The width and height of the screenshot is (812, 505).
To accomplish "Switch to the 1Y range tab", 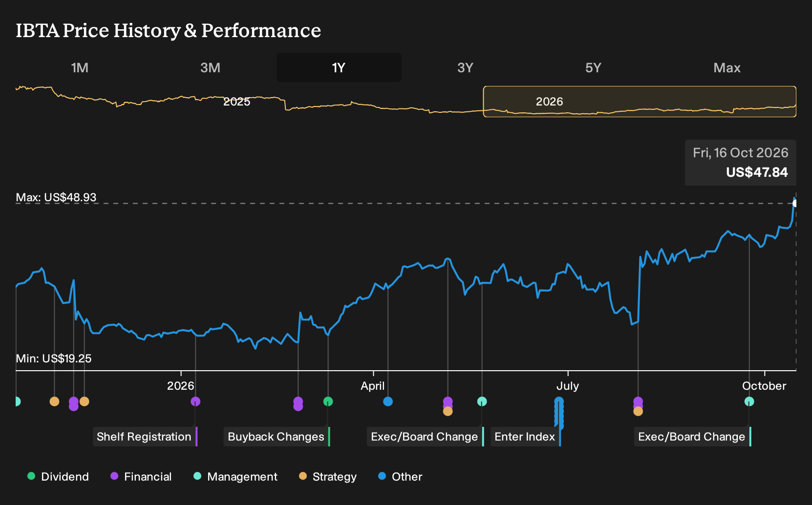I will click(339, 67).
